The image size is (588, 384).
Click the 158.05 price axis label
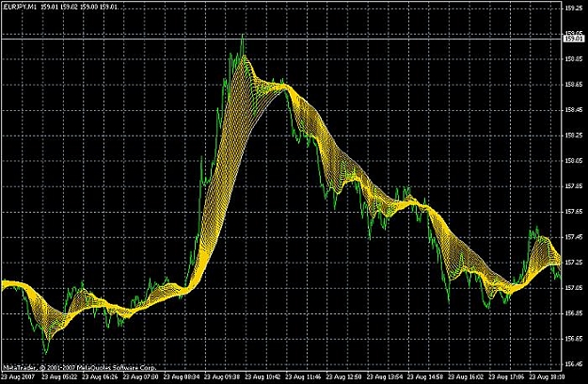click(x=574, y=161)
